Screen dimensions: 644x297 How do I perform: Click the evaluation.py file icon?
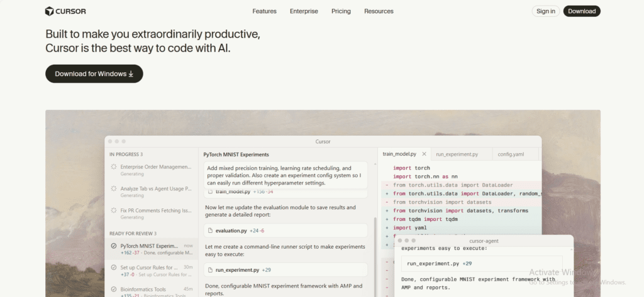(x=210, y=230)
